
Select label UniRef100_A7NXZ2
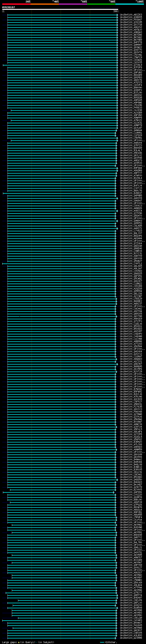point(131,120)
